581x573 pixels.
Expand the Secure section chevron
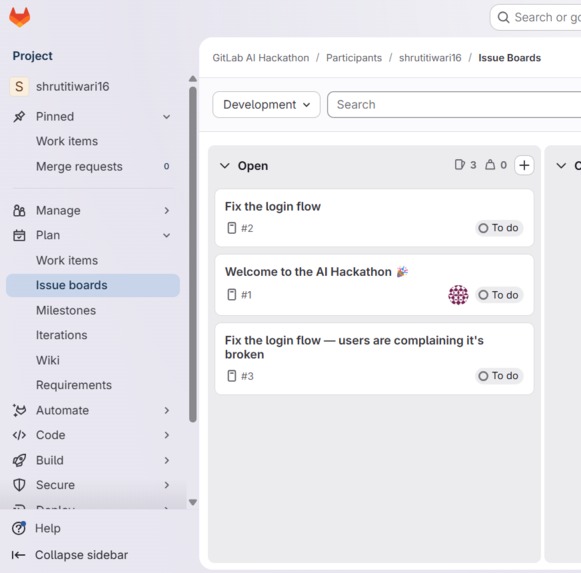[x=167, y=485]
